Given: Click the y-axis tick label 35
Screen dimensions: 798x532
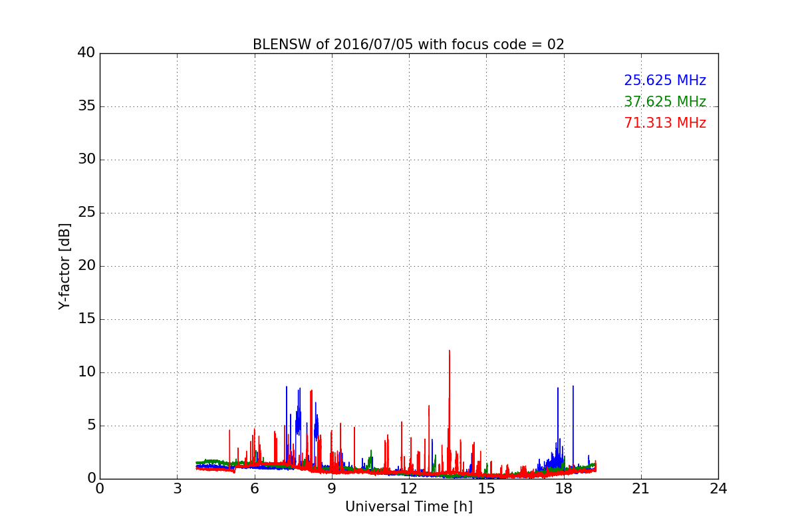Looking at the screenshot, I should pyautogui.click(x=86, y=106).
